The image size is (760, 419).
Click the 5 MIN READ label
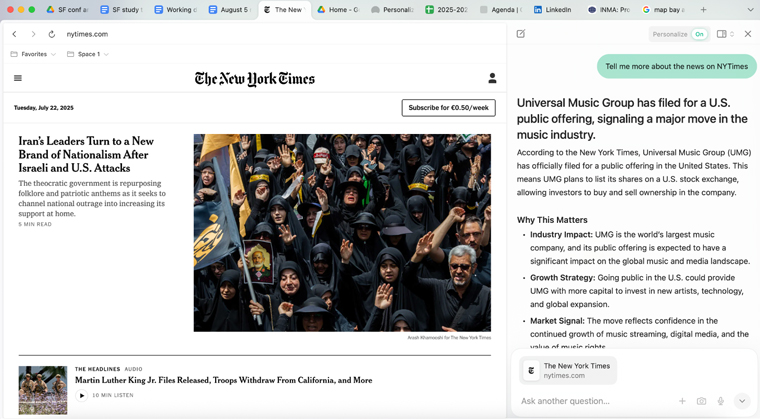tap(35, 224)
